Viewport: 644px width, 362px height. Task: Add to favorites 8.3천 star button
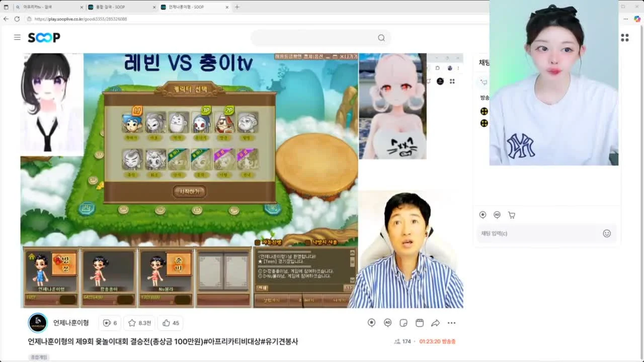pos(140,323)
